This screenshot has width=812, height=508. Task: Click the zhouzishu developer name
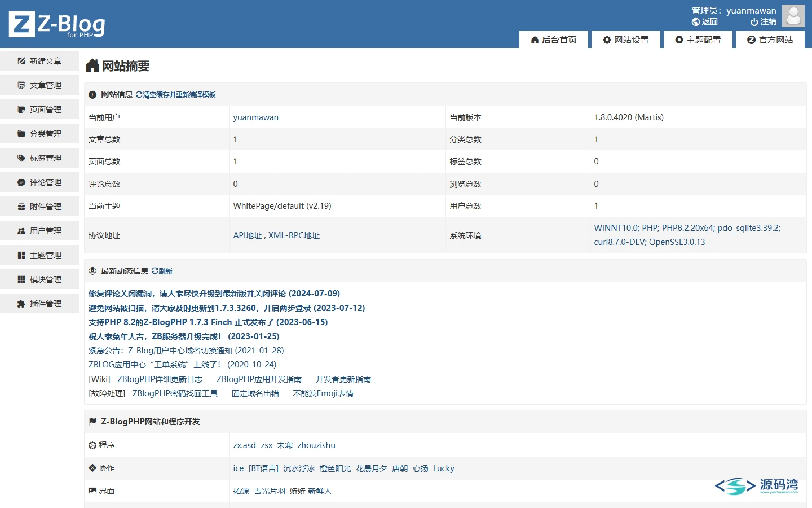coord(316,445)
